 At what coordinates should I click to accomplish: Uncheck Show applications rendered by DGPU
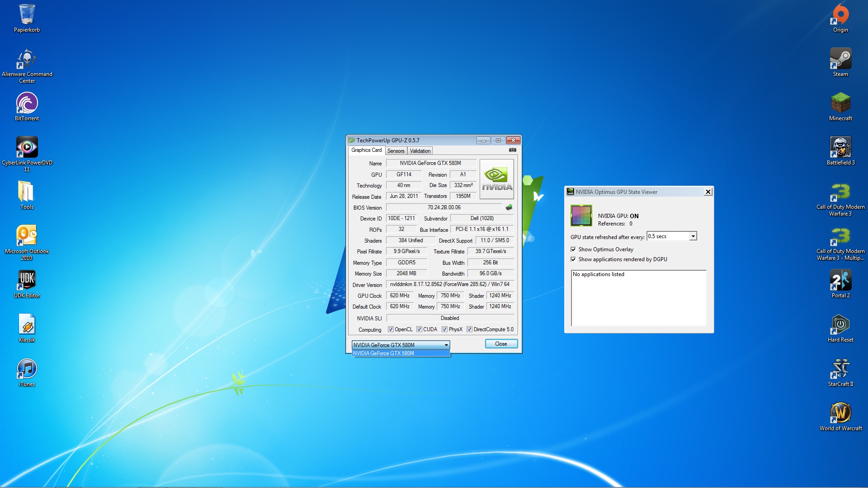coord(573,259)
